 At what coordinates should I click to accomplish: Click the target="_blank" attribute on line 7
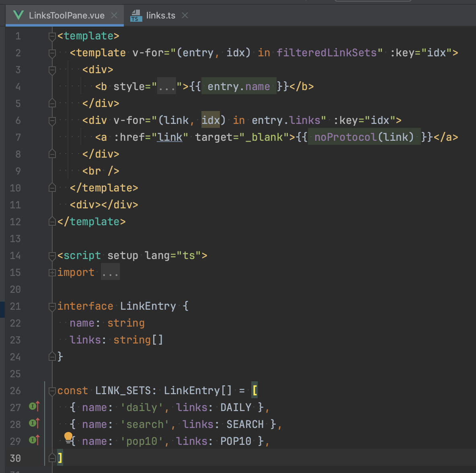242,137
